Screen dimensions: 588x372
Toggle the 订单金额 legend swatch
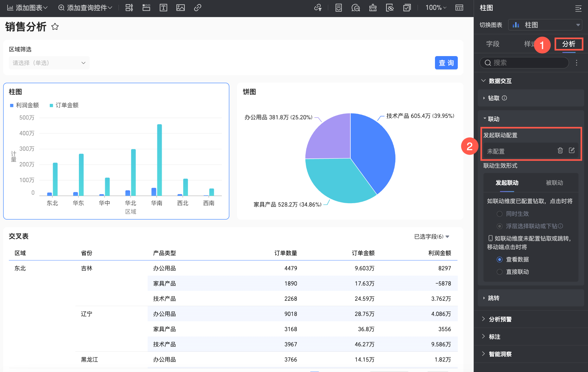(x=51, y=105)
